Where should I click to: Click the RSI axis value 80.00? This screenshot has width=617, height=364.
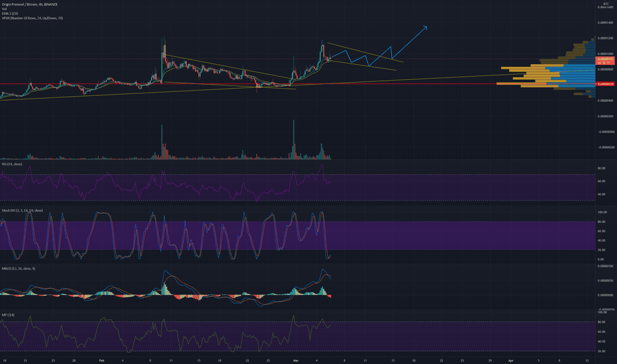601,168
